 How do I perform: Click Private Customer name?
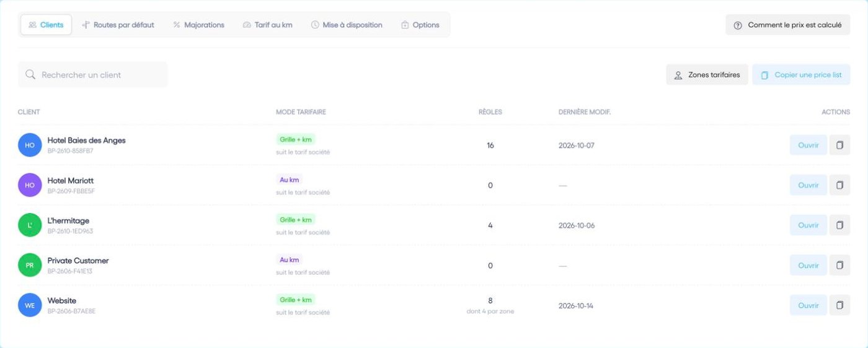pos(78,261)
